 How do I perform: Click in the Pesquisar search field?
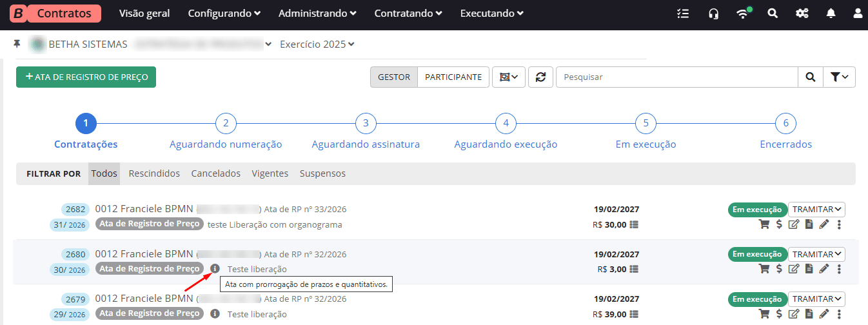676,77
